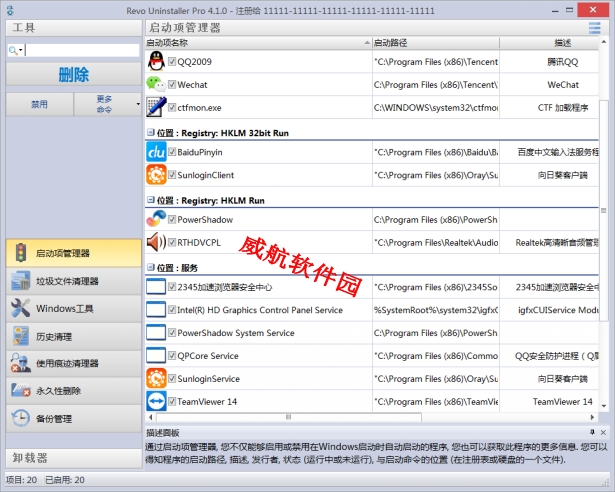The image size is (615, 492).
Task: Click the unrecoverable delete icon
Action: pyautogui.click(x=20, y=390)
